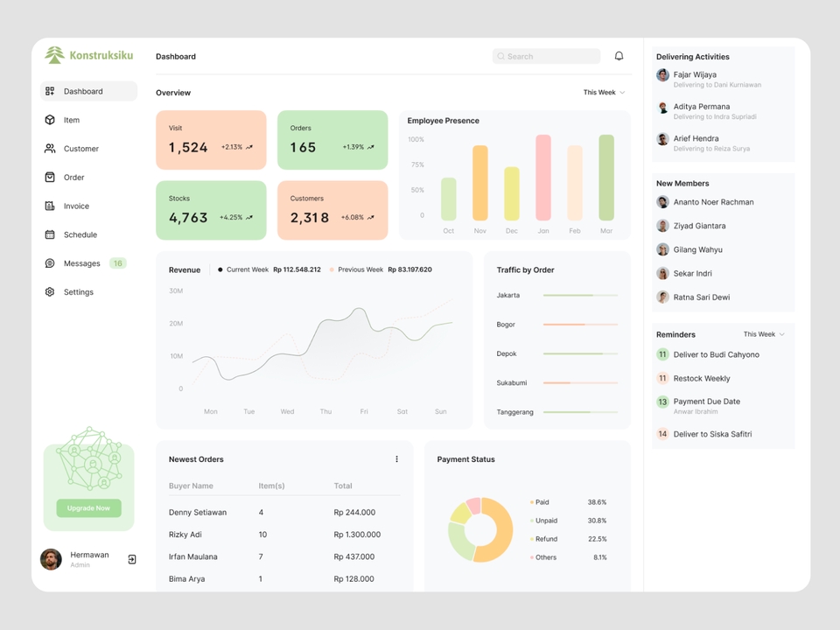Screen dimensions: 840x630
Task: Click the Search input field
Action: 545,55
